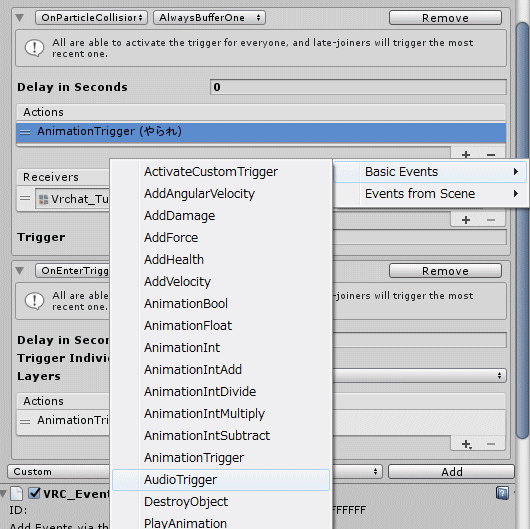This screenshot has width=530, height=529.
Task: Select the Vrchat_Tu receiver object field
Action: click(x=73, y=199)
